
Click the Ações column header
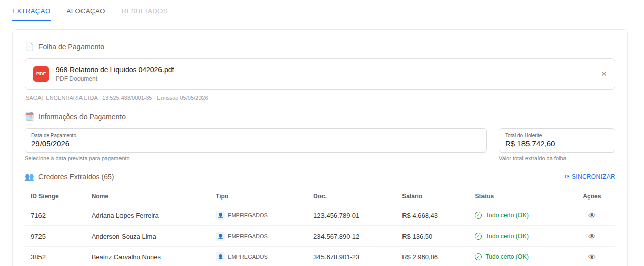tap(592, 196)
